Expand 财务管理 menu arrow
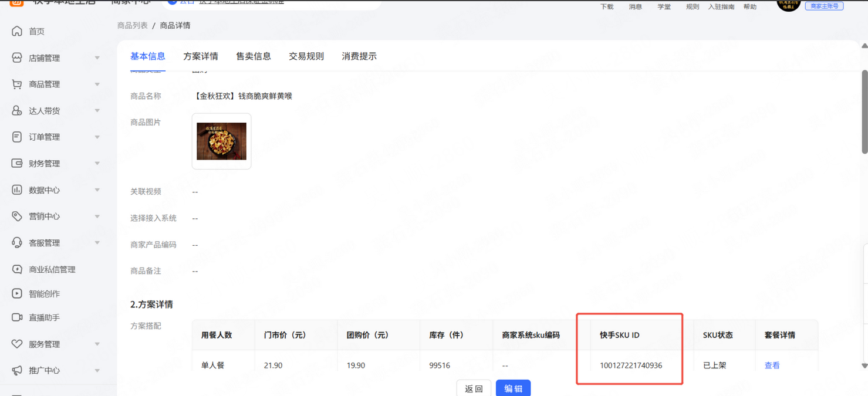 (97, 163)
